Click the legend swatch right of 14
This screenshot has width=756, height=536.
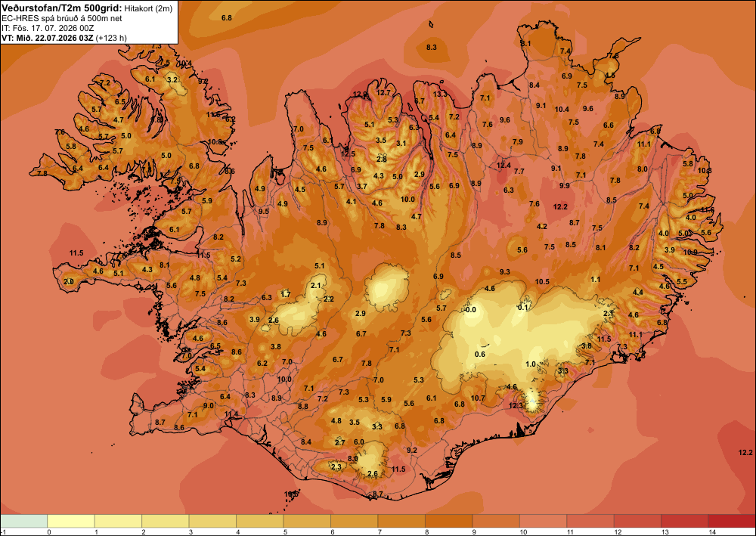click(x=731, y=521)
